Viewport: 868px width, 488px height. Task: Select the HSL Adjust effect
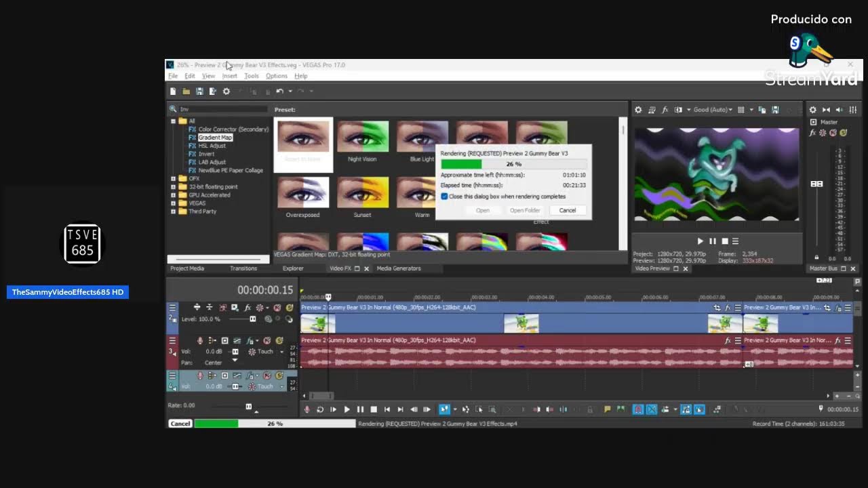tap(212, 146)
